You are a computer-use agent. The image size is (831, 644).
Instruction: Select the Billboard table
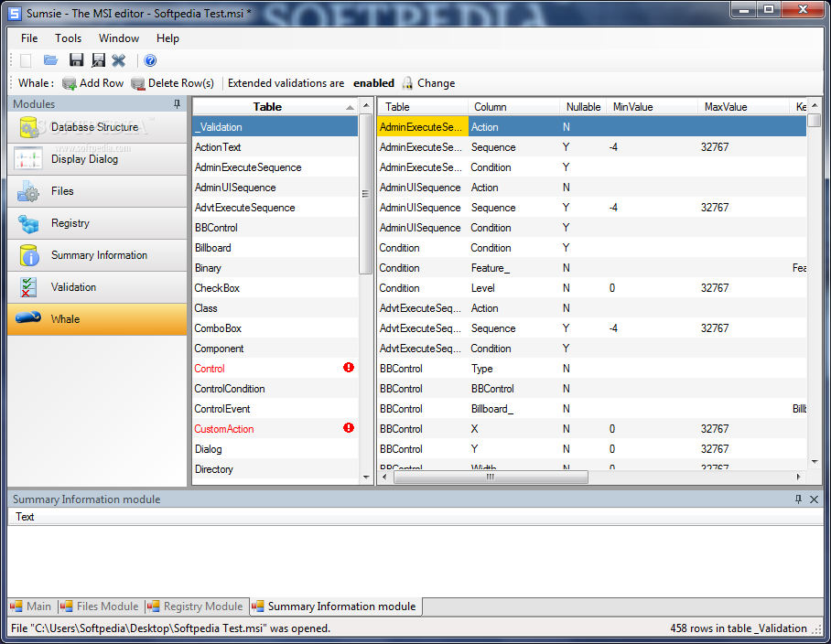[x=275, y=248]
